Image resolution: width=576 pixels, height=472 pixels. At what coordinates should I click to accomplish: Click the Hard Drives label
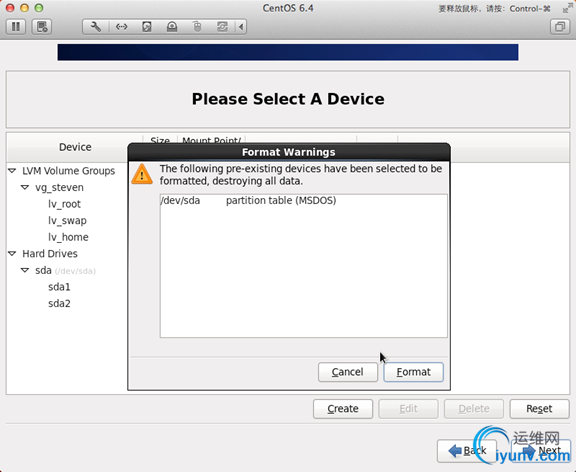click(x=50, y=253)
